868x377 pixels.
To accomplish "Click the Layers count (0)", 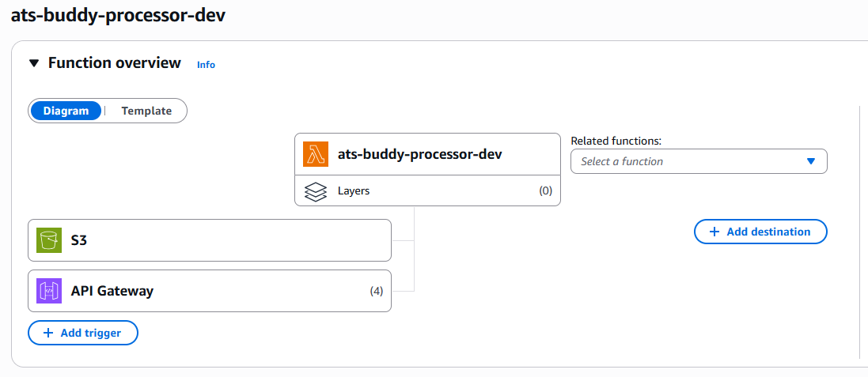I will pos(545,191).
